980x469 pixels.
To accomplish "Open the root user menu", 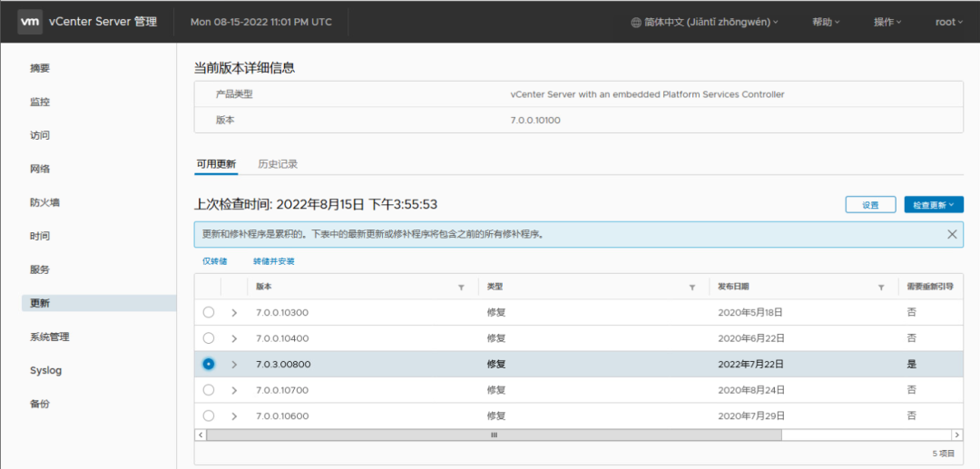I will pyautogui.click(x=949, y=22).
